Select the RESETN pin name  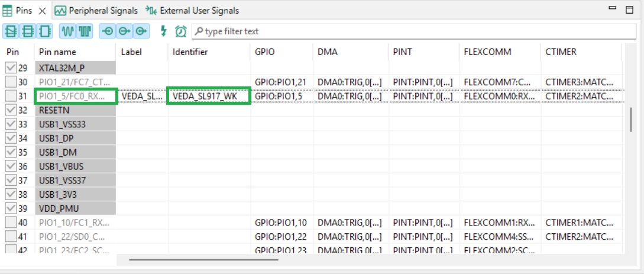pyautogui.click(x=75, y=110)
